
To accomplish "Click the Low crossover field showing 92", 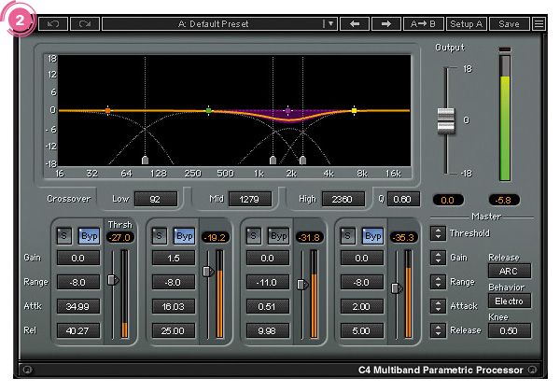I will click(x=156, y=199).
